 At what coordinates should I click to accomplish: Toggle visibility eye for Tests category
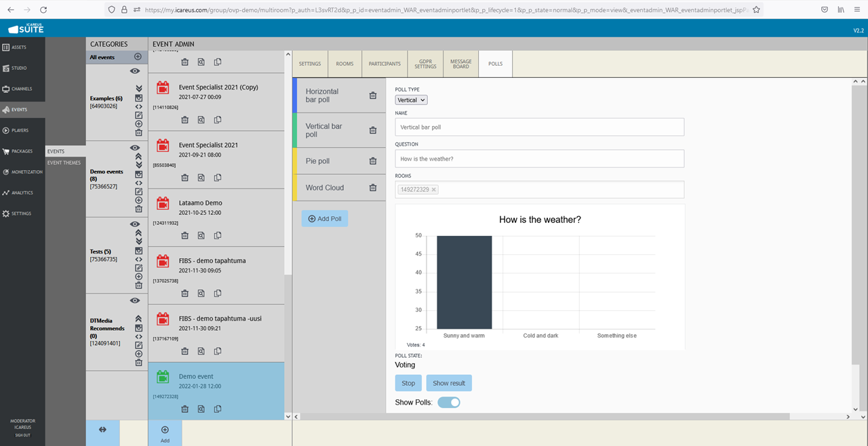pos(135,224)
